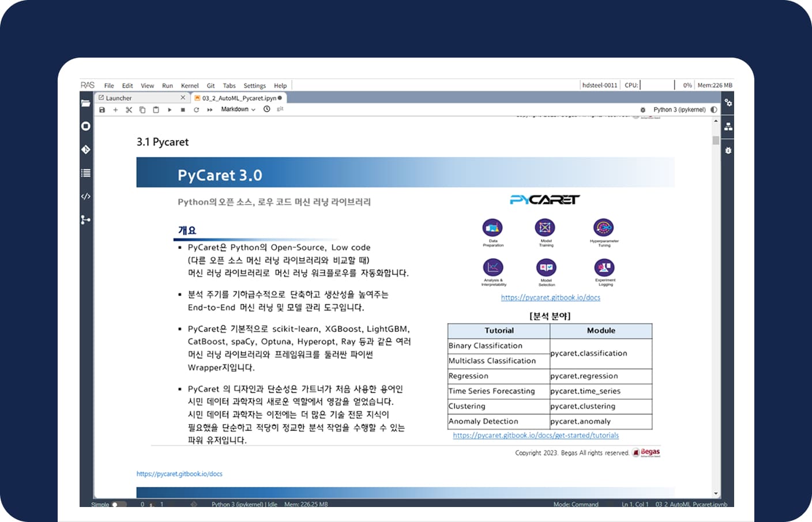Open the file browser sidebar icon

tap(86, 103)
